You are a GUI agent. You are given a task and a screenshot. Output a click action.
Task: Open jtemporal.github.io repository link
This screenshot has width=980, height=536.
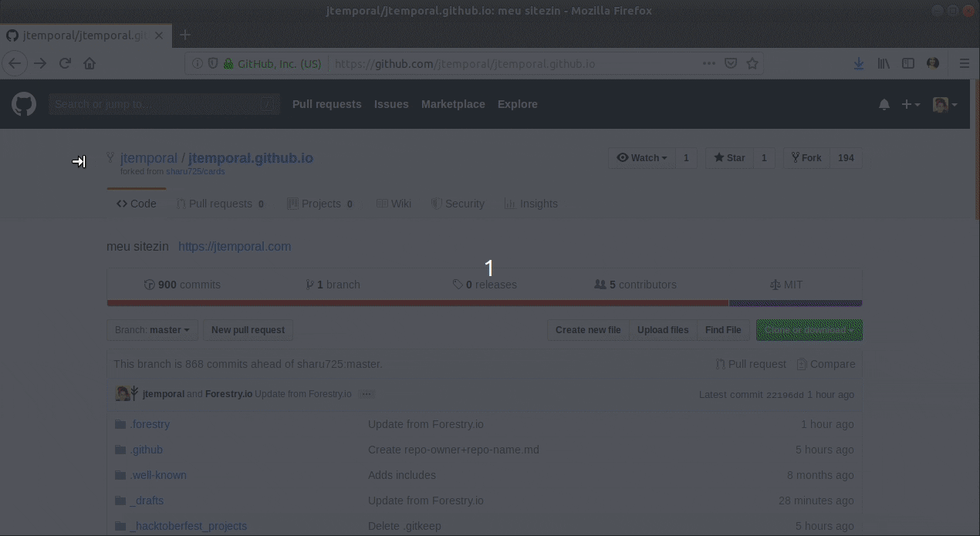click(x=251, y=158)
